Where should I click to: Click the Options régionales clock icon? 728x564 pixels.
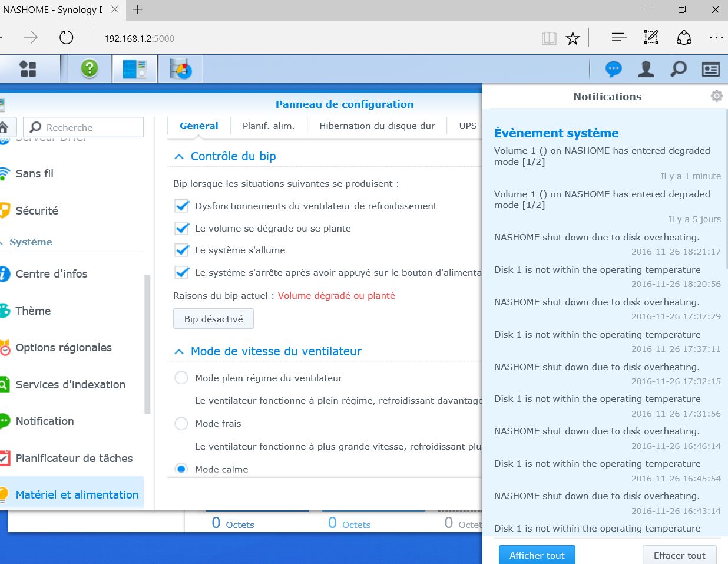point(5,348)
